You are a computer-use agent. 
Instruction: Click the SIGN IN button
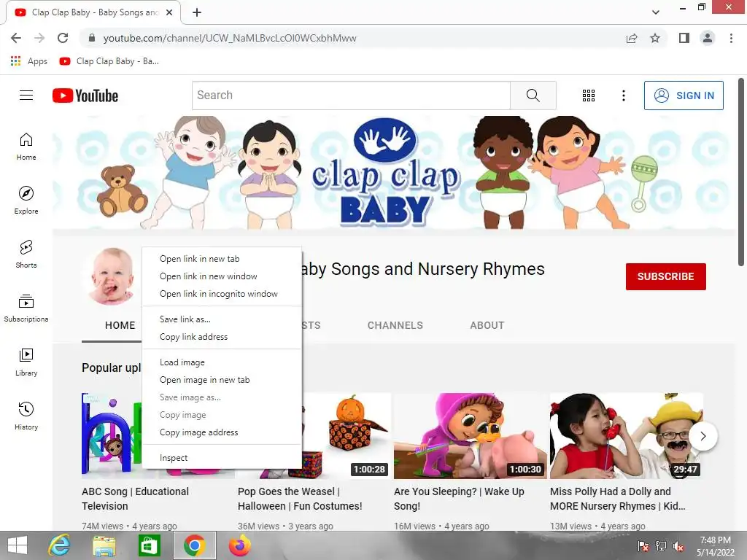click(684, 96)
